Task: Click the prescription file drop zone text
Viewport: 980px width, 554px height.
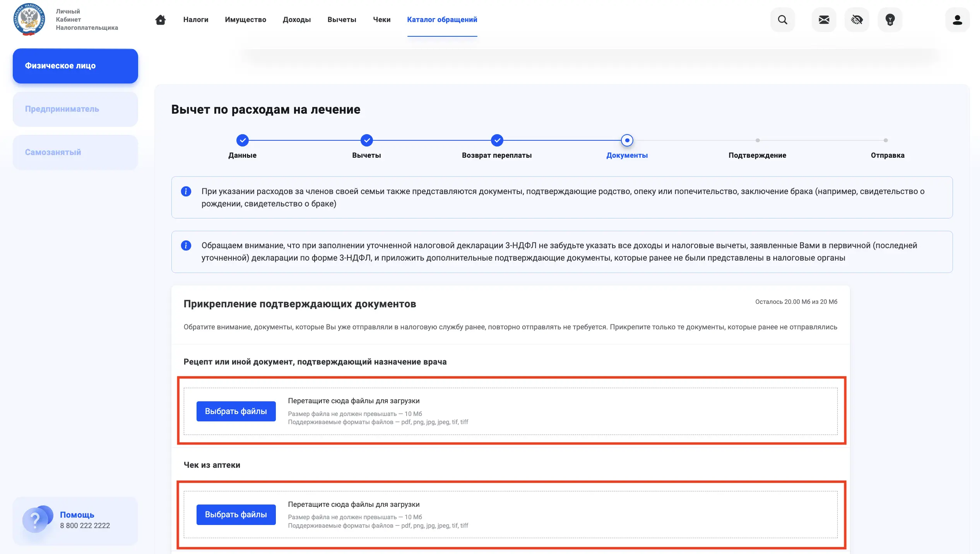Action: (354, 401)
